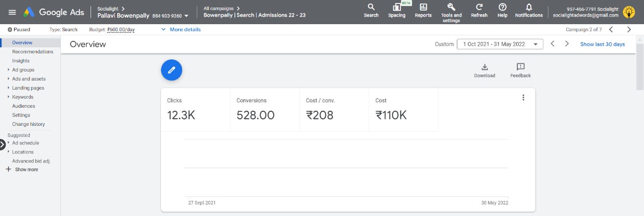Open the hamburger main menu
The width and height of the screenshot is (644, 216).
click(x=13, y=12)
